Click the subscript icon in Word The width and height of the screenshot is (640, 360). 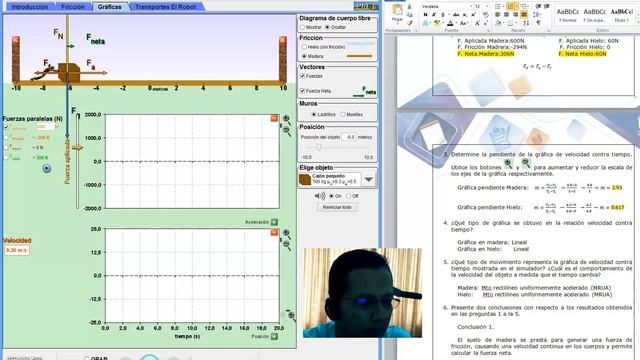tap(465, 15)
